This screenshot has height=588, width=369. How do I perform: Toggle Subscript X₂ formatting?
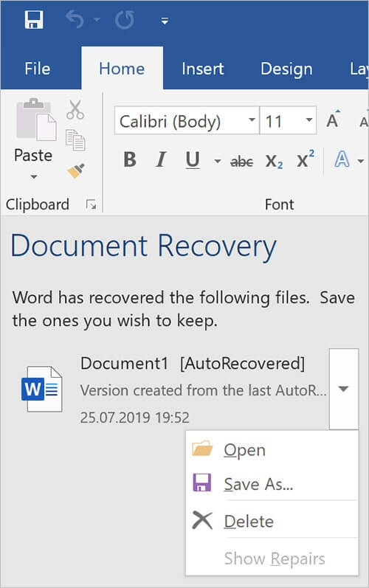[x=274, y=162]
